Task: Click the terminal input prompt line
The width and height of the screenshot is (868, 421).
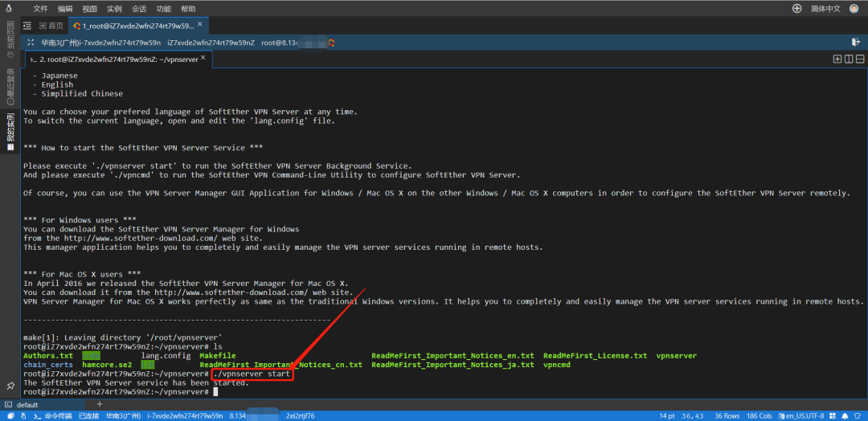Action: (x=121, y=392)
